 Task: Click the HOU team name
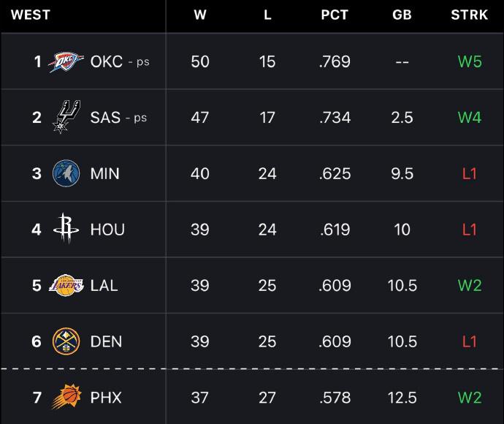pyautogui.click(x=107, y=230)
